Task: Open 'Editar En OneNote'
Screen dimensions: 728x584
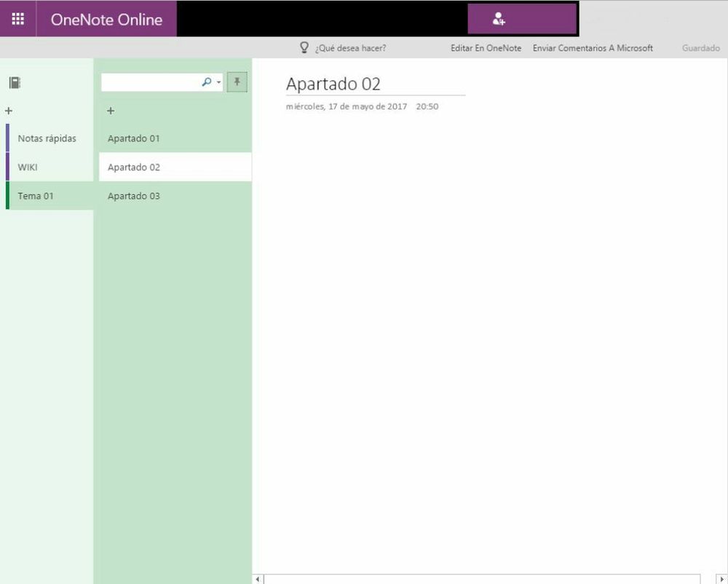Action: 486,48
